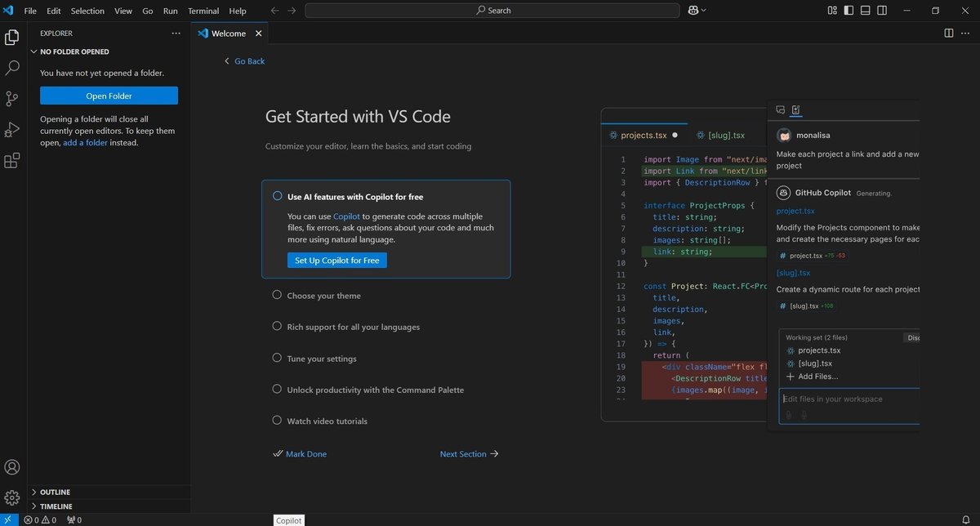Open the View menu

click(123, 11)
